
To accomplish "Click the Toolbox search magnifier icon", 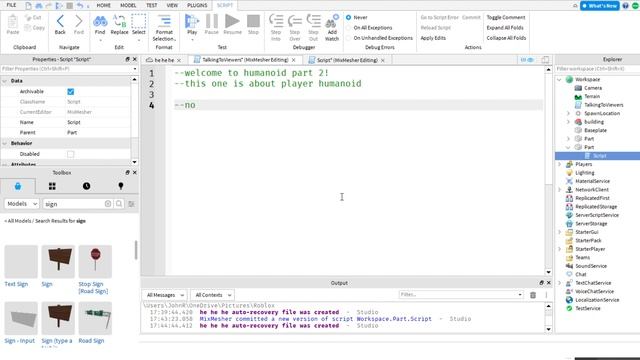I will (x=119, y=204).
